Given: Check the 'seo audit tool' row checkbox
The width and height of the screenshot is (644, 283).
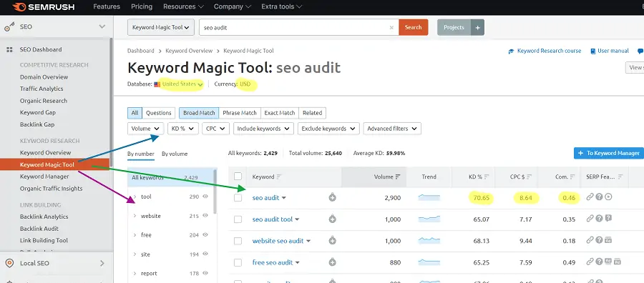Looking at the screenshot, I should (x=238, y=219).
